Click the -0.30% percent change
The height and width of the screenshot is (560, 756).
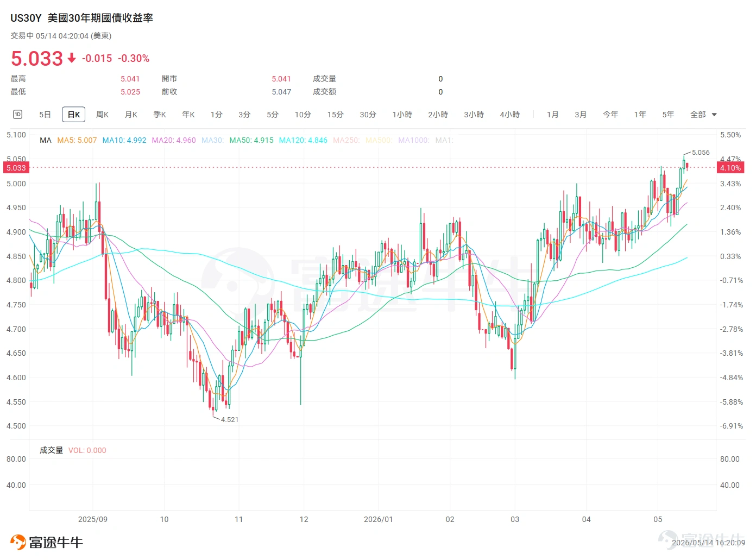[x=134, y=58]
